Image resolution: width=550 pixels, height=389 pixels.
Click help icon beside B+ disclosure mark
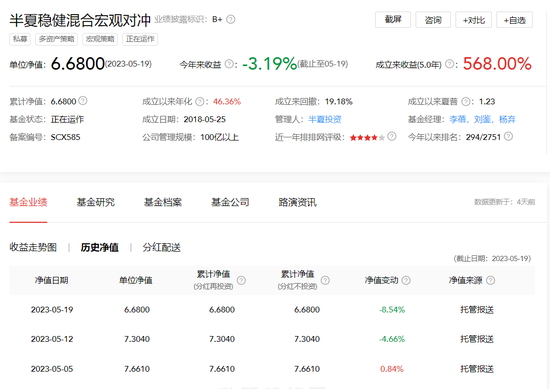[230, 19]
